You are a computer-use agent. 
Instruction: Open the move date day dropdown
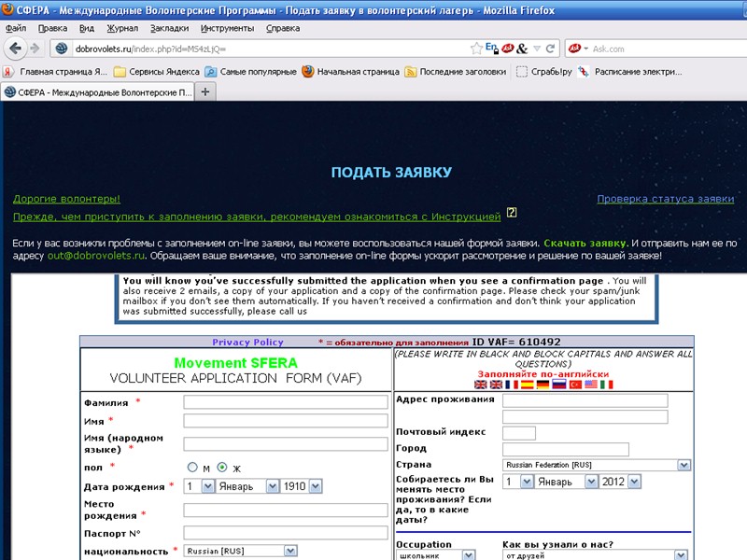(x=518, y=482)
